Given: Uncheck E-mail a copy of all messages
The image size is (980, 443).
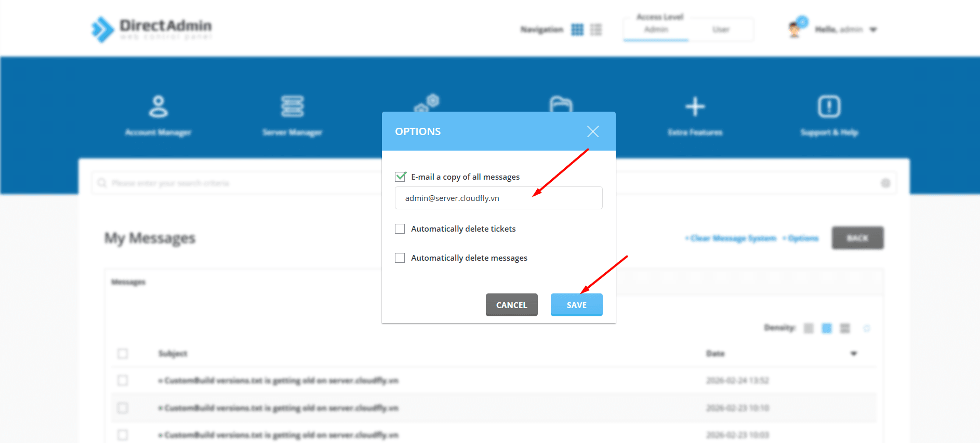Looking at the screenshot, I should (x=400, y=177).
